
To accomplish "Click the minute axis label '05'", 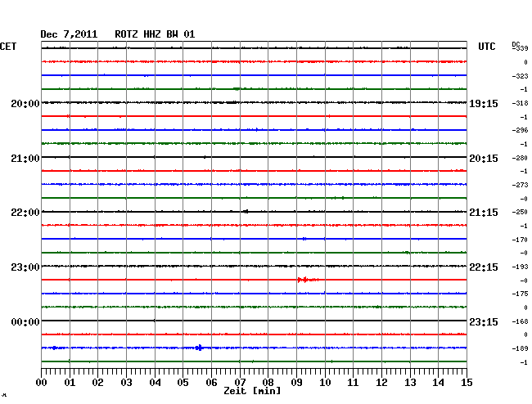I will (x=183, y=383).
